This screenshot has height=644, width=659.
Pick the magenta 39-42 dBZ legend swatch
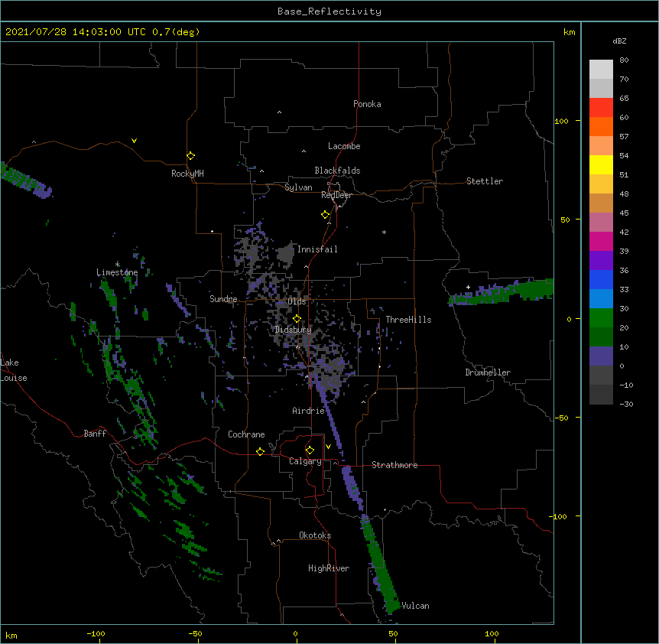(601, 241)
